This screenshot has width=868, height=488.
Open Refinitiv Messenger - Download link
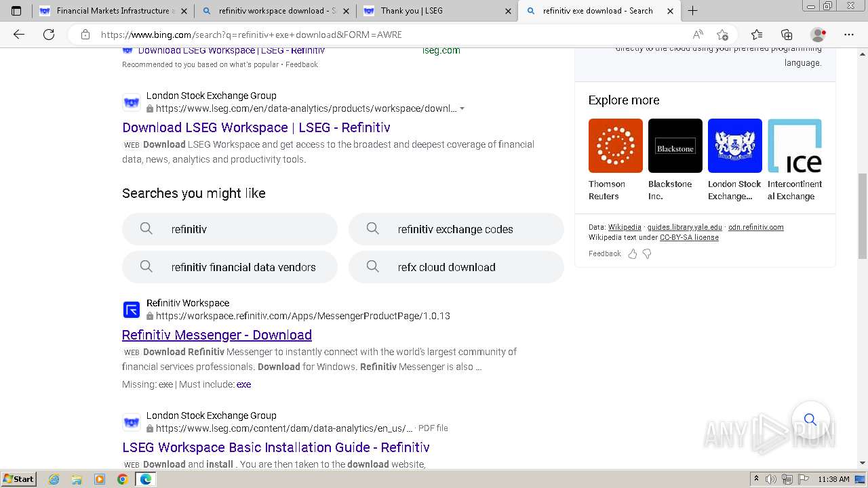pyautogui.click(x=217, y=335)
